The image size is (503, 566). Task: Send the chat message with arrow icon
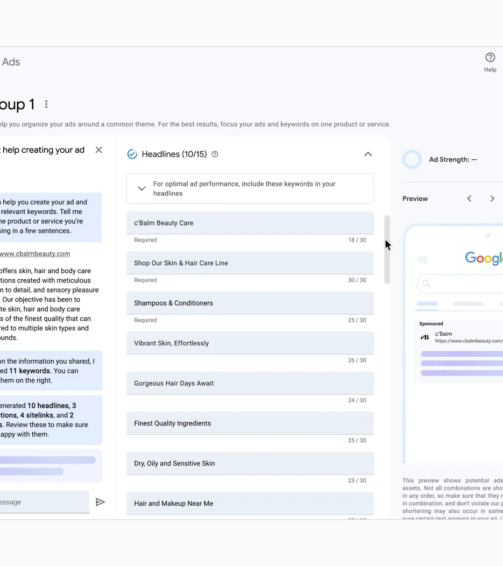point(100,502)
